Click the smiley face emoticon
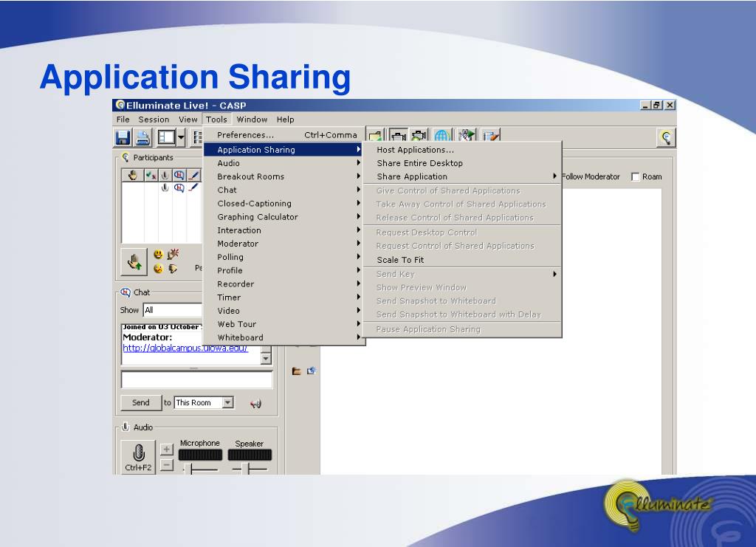Viewport: 756px width, 547px height. click(158, 254)
